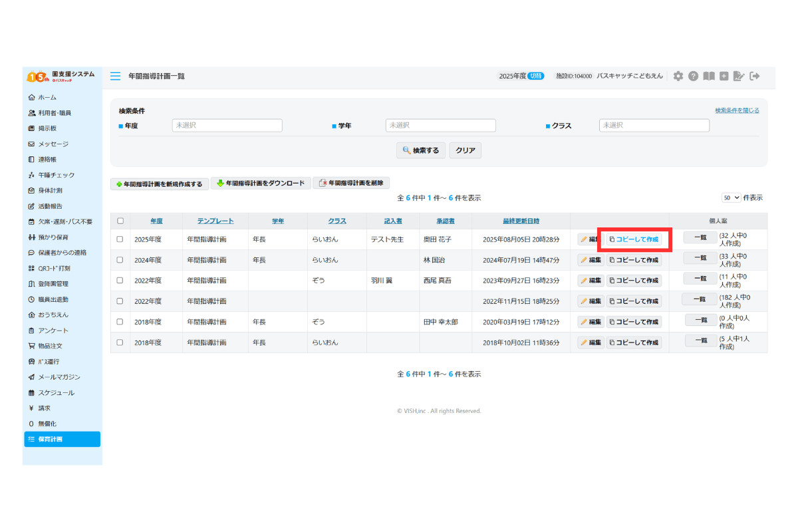798x532 pixels.
Task: Open the クラス search condition selector
Action: (654, 125)
